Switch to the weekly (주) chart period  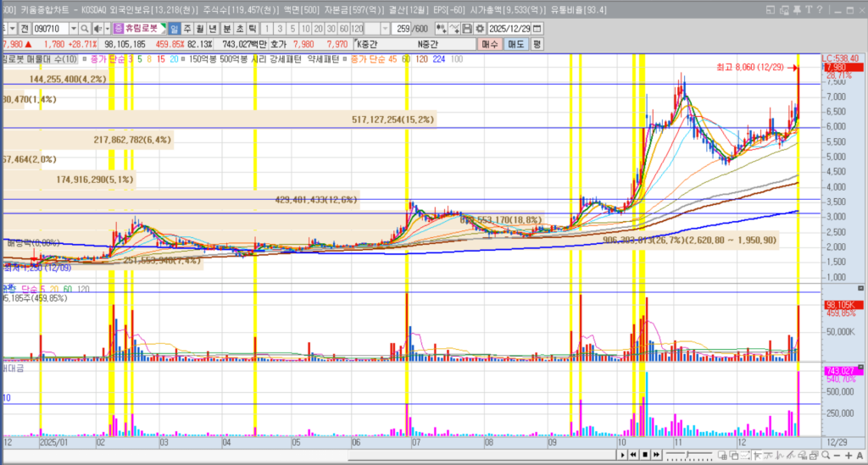point(189,27)
